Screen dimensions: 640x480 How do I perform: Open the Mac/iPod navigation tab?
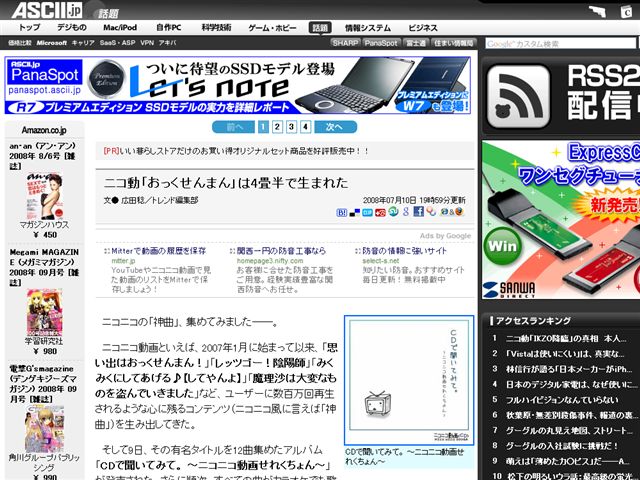[120, 27]
